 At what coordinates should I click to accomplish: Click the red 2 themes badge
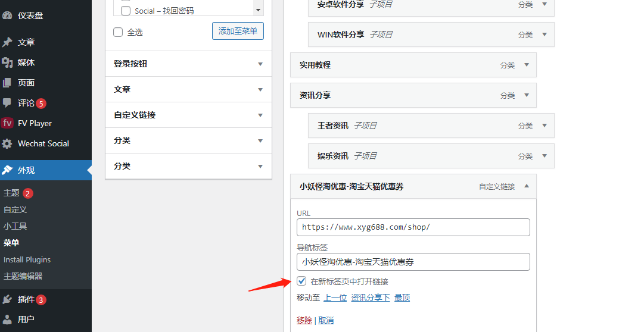click(x=28, y=193)
